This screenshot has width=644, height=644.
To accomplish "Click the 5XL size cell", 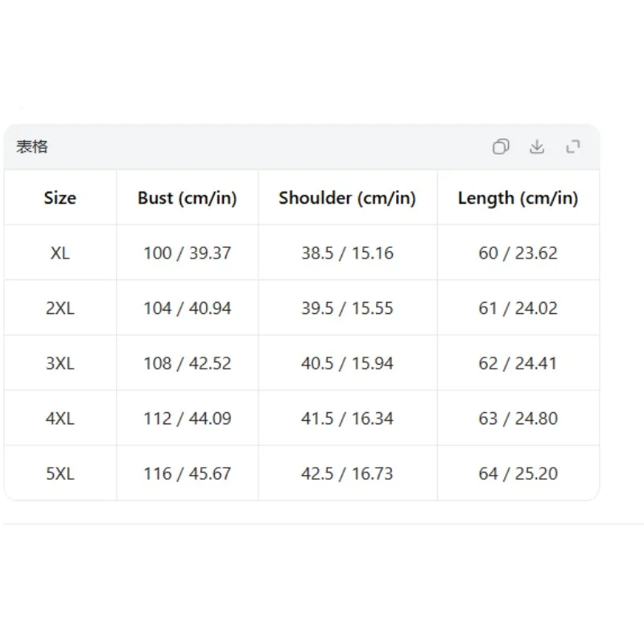I will coord(60,473).
